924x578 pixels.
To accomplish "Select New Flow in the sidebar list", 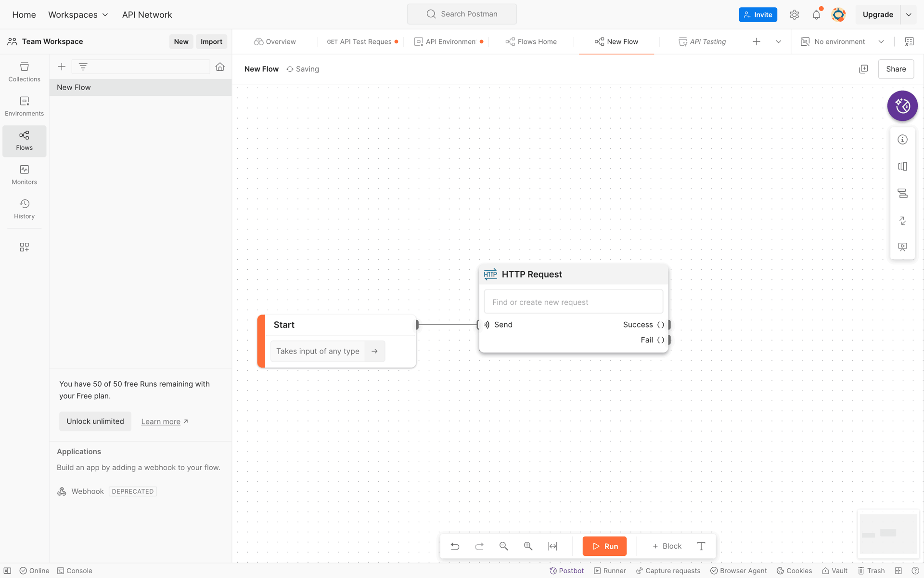I will (141, 87).
